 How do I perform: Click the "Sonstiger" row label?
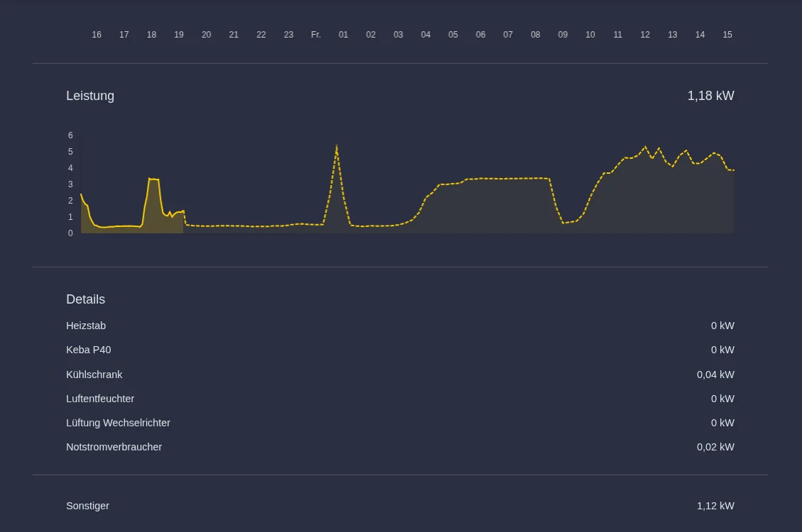click(x=87, y=506)
